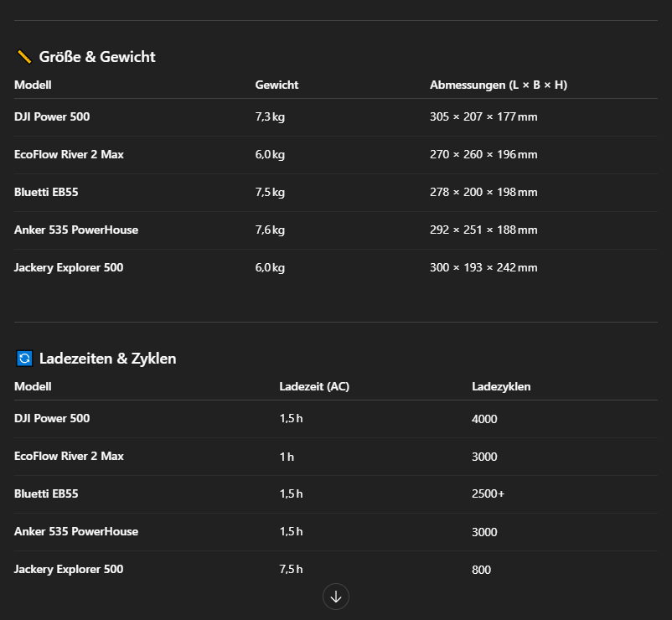Click the 1 h EcoFlow charging time
Screen dimensions: 672x620
click(x=287, y=457)
